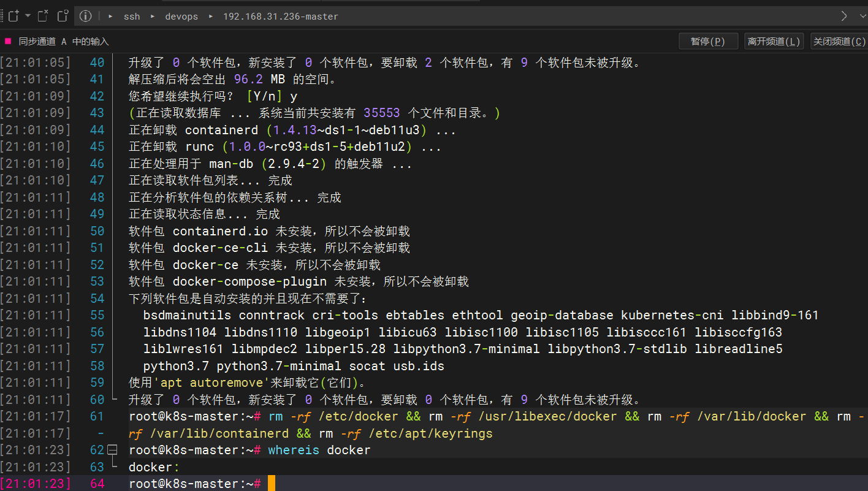Click 'kubernetes-cni' on line 55
Image resolution: width=868 pixels, height=491 pixels.
click(672, 316)
